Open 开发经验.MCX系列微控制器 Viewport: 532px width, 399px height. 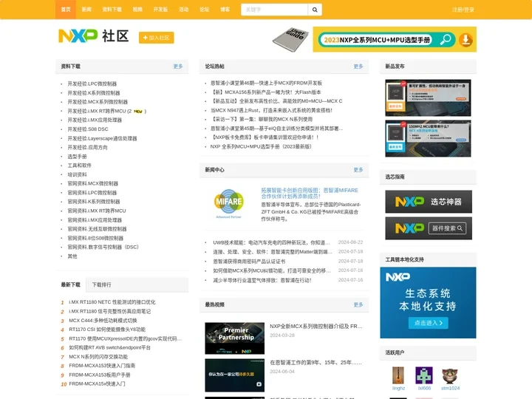[98, 102]
